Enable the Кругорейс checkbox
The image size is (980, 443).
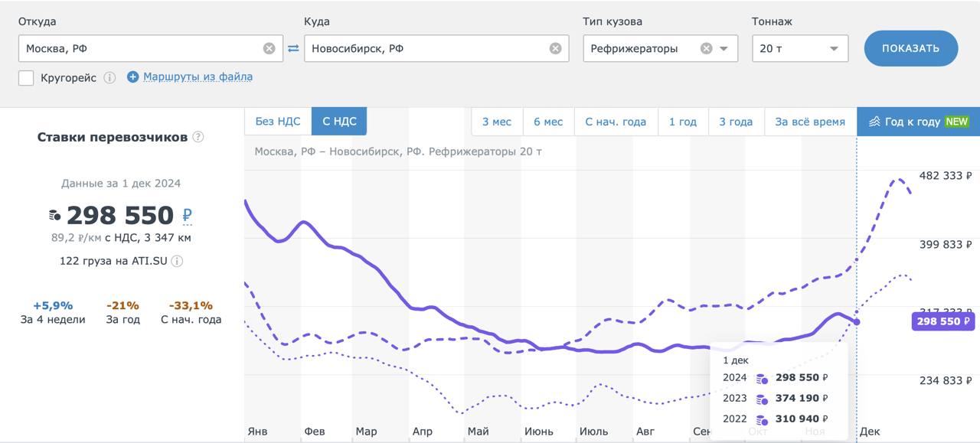[x=26, y=77]
